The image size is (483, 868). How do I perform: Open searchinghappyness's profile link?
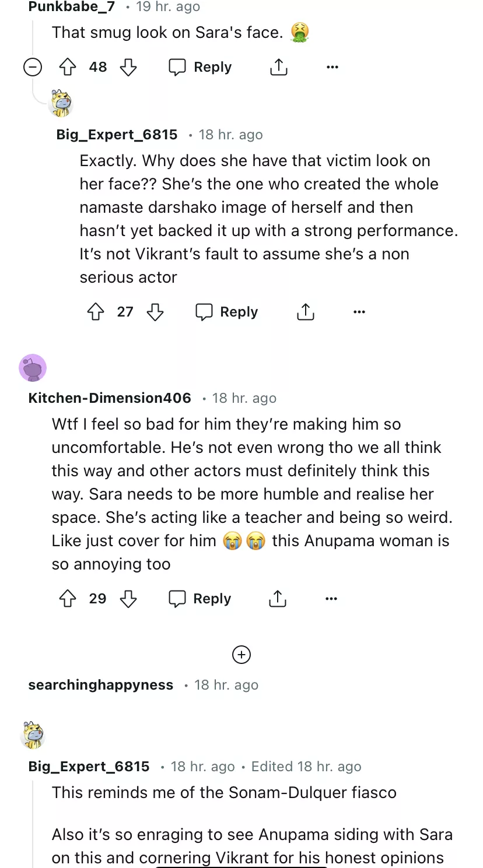(101, 685)
